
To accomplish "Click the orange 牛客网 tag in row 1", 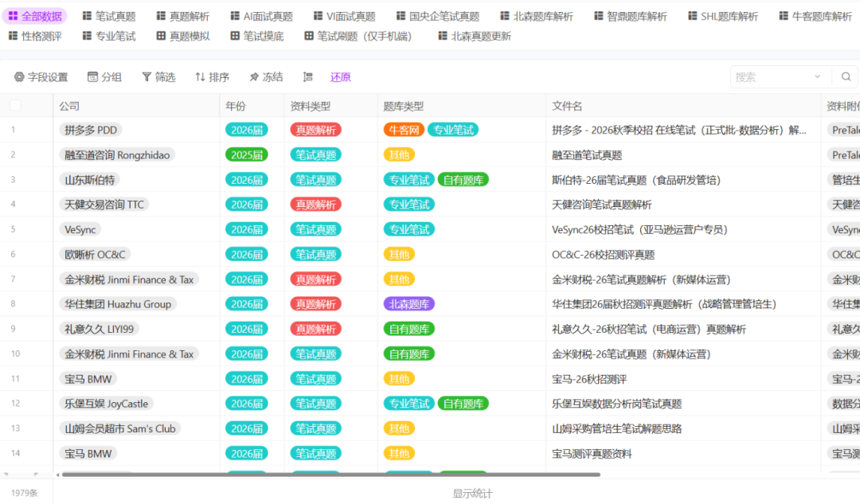I will 404,130.
